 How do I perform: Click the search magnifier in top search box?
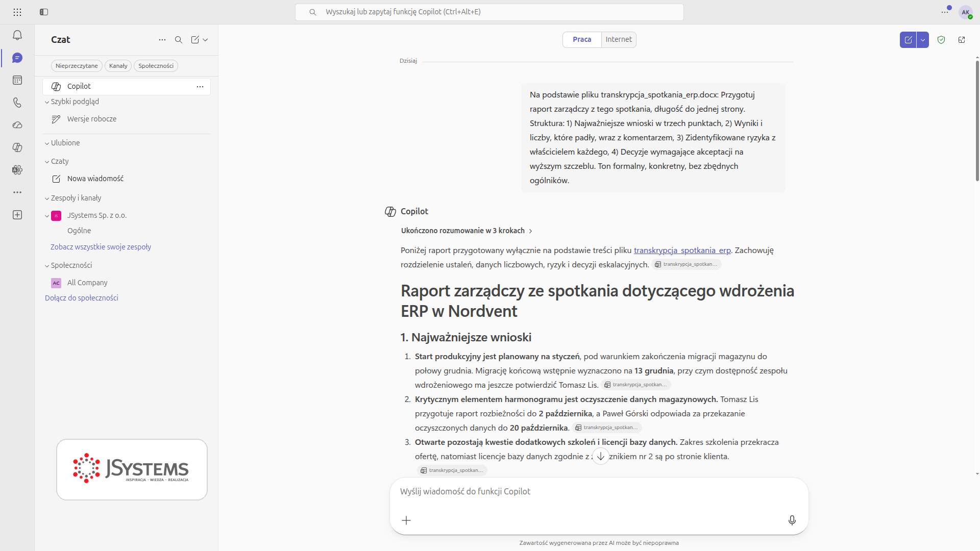pyautogui.click(x=313, y=12)
